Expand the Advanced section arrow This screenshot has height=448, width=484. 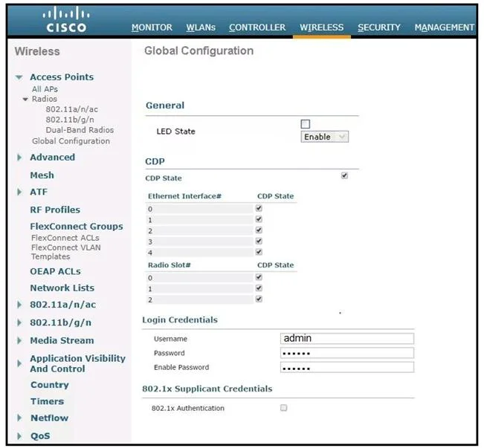coord(19,158)
